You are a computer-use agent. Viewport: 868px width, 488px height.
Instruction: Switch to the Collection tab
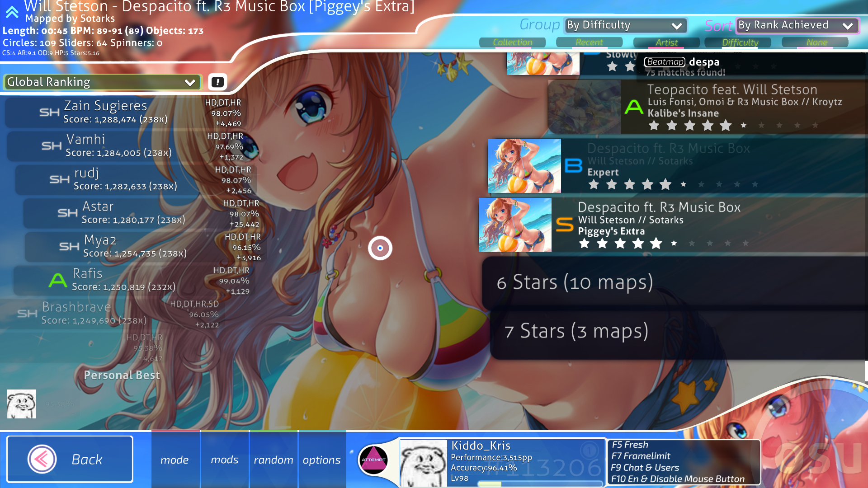click(x=513, y=42)
